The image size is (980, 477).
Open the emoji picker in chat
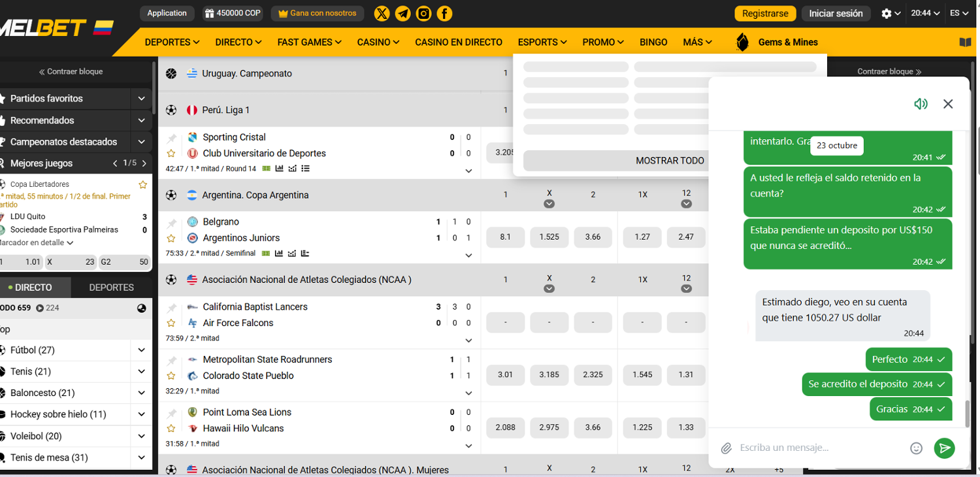point(916,448)
